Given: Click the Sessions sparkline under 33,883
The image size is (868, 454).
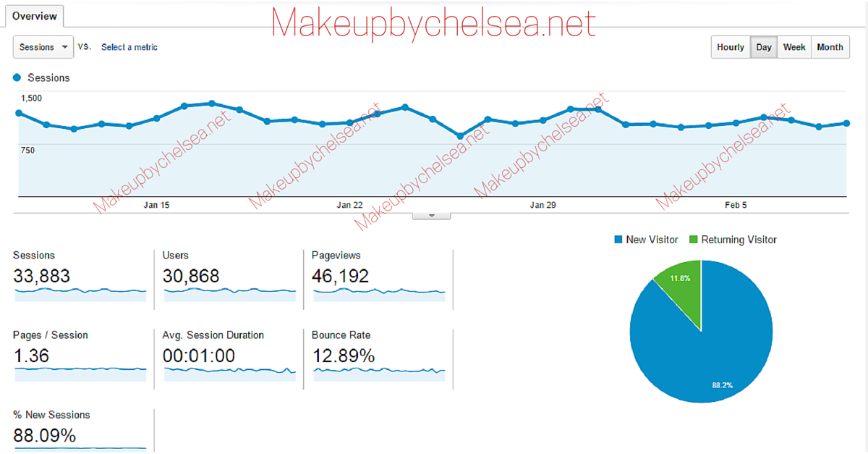Looking at the screenshot, I should click(x=80, y=295).
